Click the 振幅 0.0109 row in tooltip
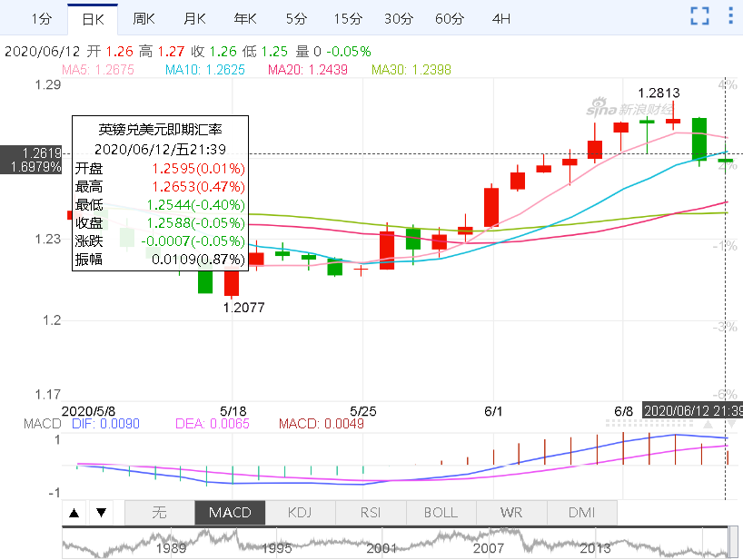Image resolution: width=743 pixels, height=560 pixels. click(x=160, y=260)
